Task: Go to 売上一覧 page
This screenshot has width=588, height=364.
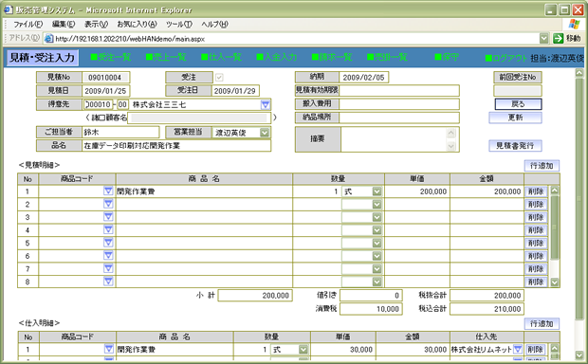Action: [166, 58]
